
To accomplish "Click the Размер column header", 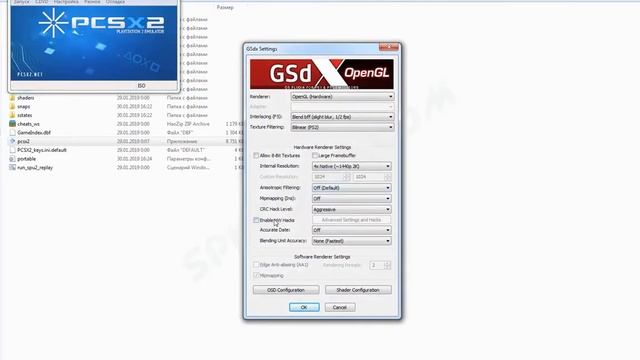I will click(x=225, y=7).
